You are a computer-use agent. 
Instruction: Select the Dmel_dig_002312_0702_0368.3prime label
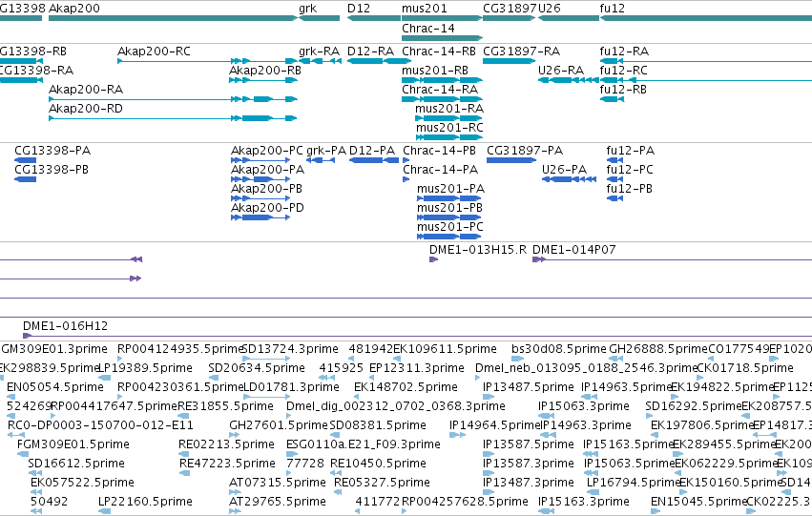396,406
